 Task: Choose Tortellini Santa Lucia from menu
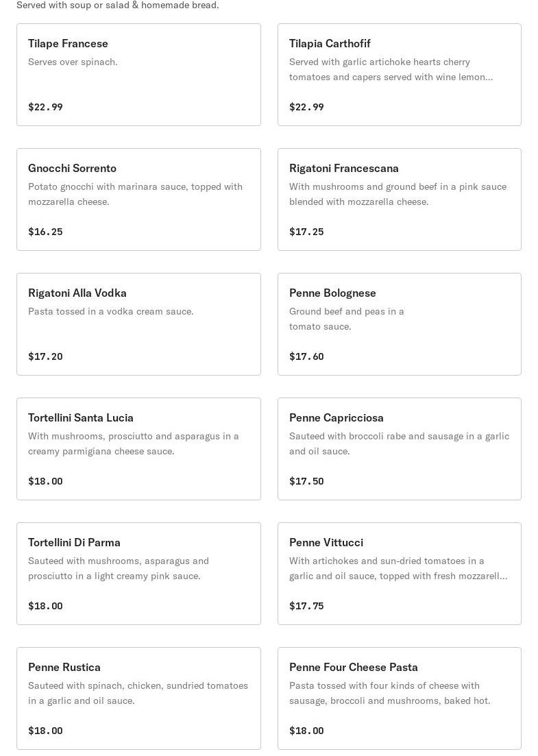[x=139, y=449]
